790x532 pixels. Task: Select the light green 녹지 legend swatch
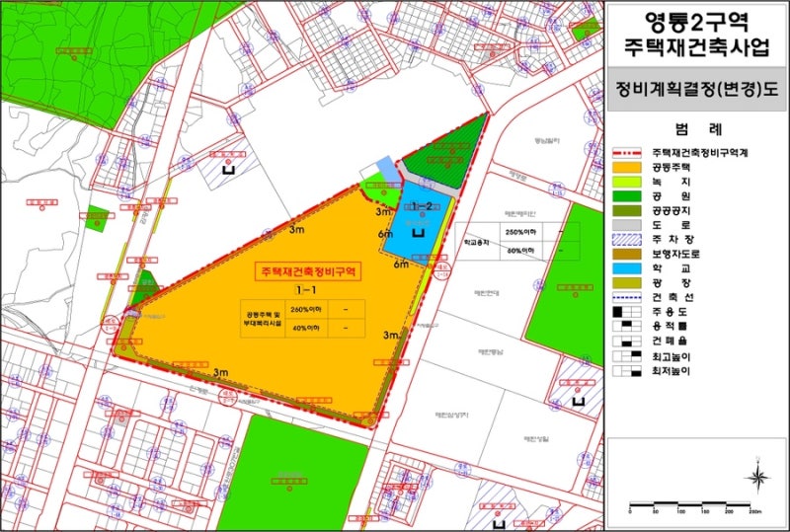click(627, 182)
